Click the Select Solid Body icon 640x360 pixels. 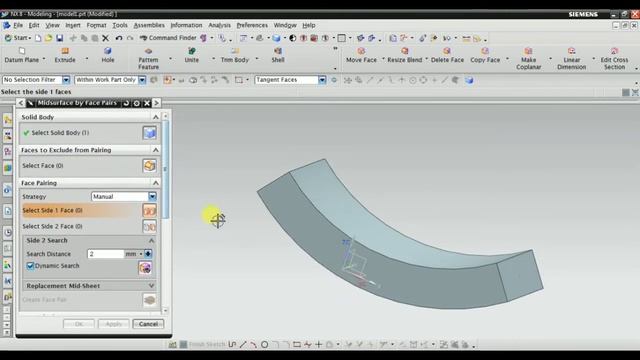[x=149, y=133]
